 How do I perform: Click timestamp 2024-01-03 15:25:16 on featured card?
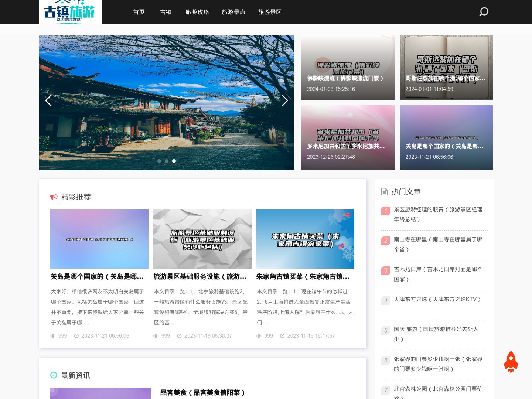coord(331,89)
